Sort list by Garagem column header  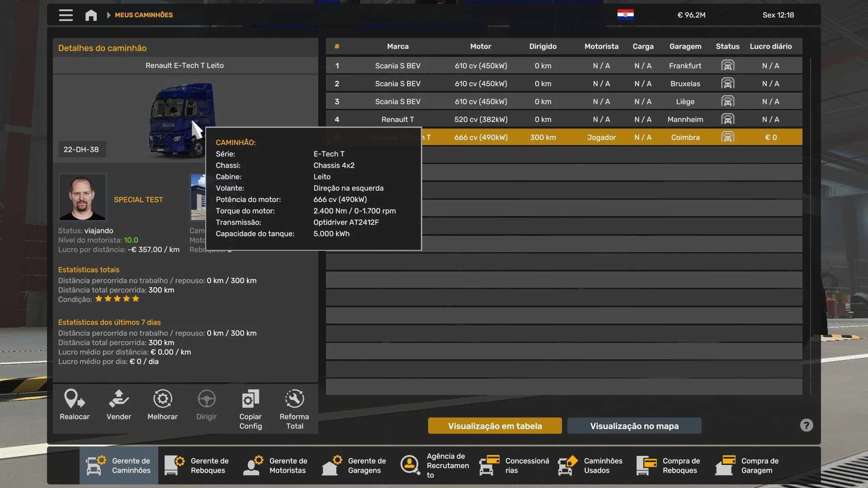pos(685,46)
